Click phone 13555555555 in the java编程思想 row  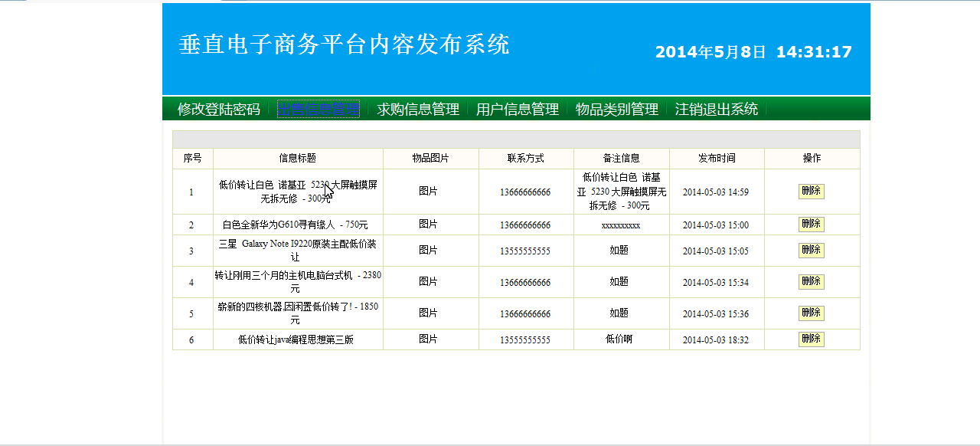(x=525, y=340)
